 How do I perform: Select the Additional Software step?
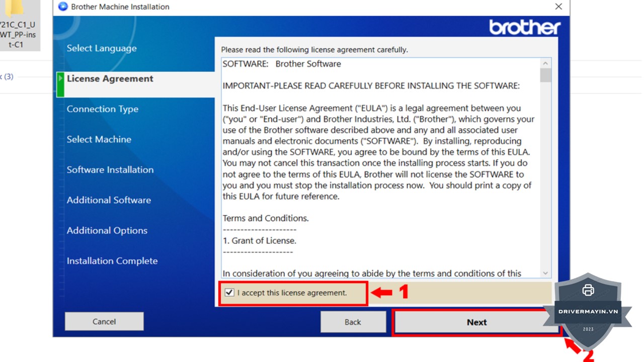(x=109, y=200)
